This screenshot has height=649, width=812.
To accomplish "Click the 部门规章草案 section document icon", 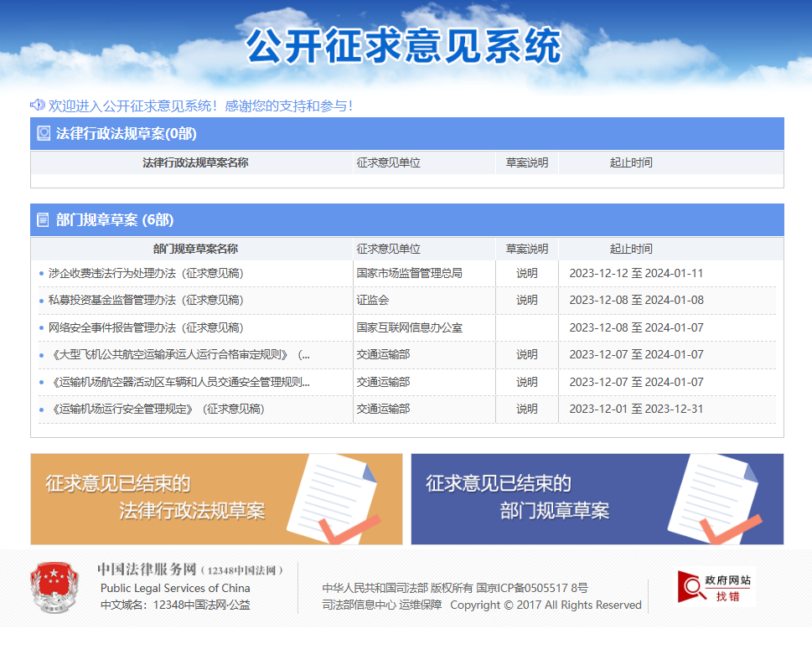I will [43, 220].
